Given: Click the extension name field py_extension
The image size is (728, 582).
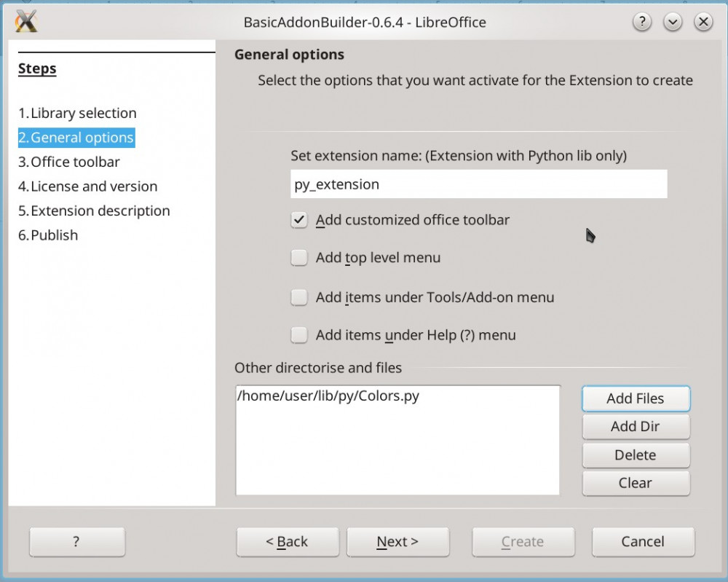Looking at the screenshot, I should point(479,184).
